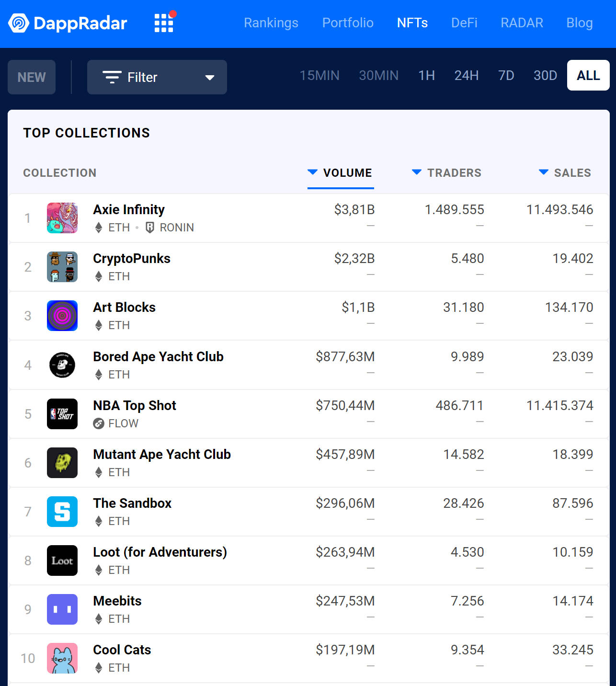Open the Meebits collection link

point(117,601)
